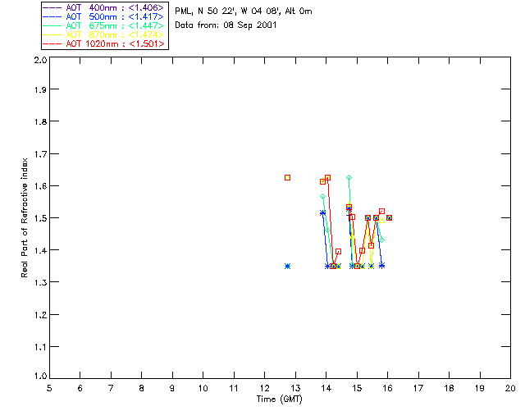Click the red AOT 1020nm legend entry
The height and width of the screenshot is (420, 525).
coord(103,43)
